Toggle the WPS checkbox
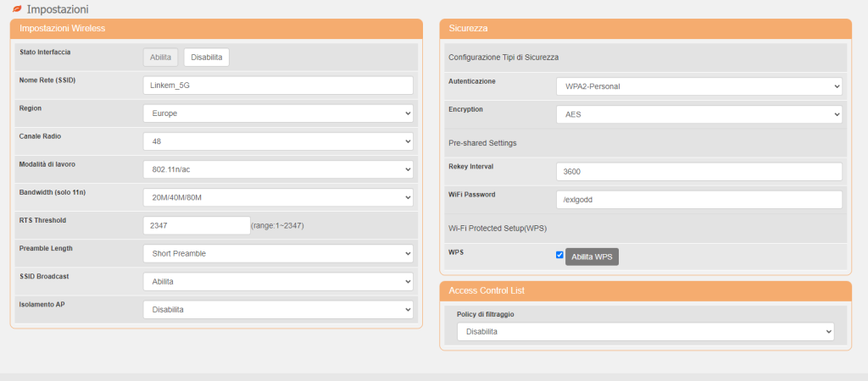 pos(559,255)
